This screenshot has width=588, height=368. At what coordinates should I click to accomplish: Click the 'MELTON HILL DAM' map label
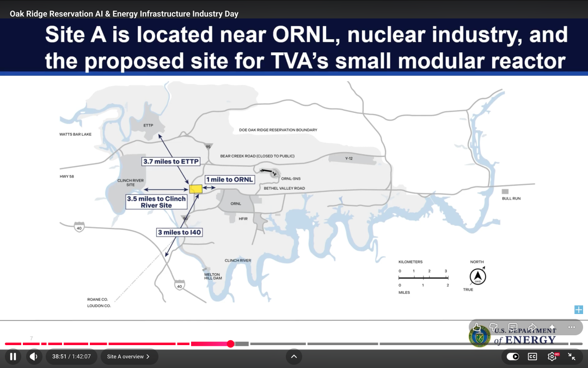(213, 276)
